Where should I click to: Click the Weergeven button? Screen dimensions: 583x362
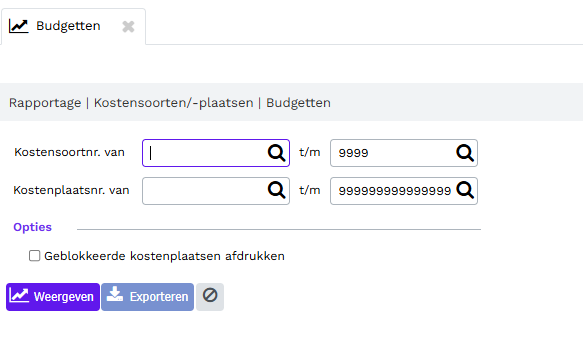(x=53, y=297)
